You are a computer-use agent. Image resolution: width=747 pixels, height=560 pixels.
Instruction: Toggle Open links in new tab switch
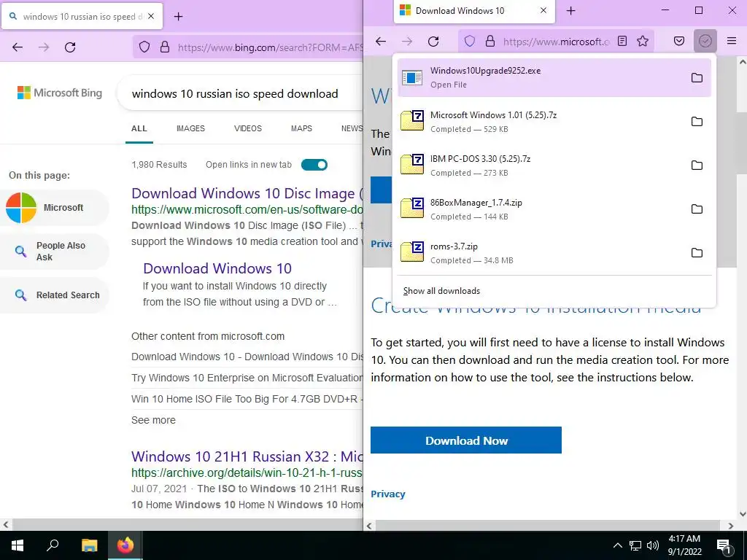click(x=314, y=165)
